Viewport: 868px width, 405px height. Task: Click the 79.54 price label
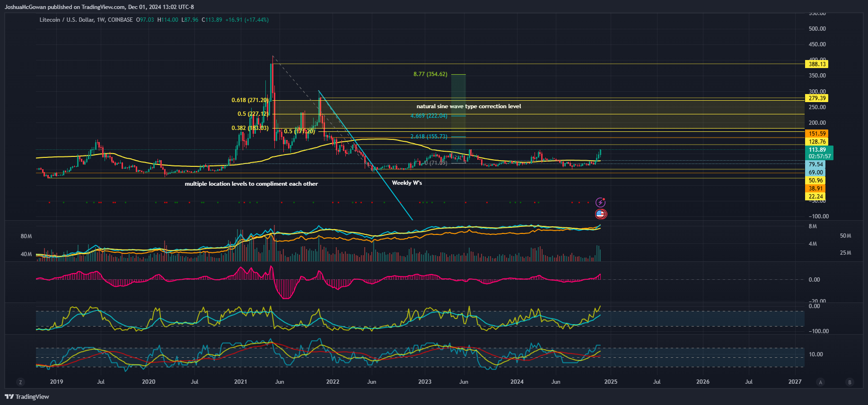[x=815, y=164]
